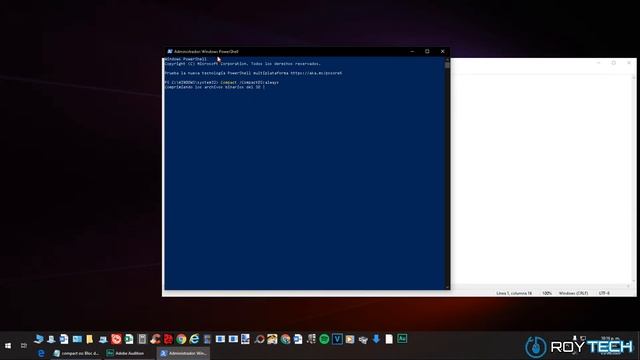Image resolution: width=640 pixels, height=360 pixels.
Task: Click inside the Notepad text editing area
Action: [x=541, y=180]
